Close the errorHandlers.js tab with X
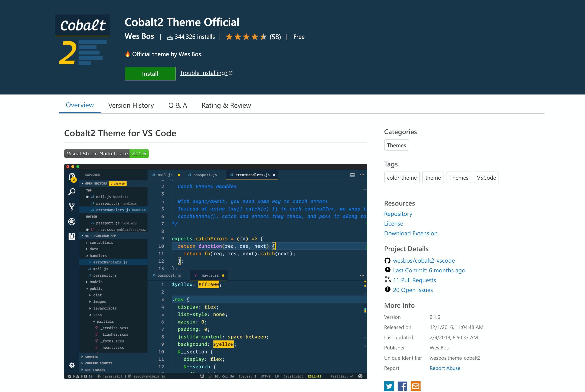Screen dimensions: 585x392 (x=274, y=175)
